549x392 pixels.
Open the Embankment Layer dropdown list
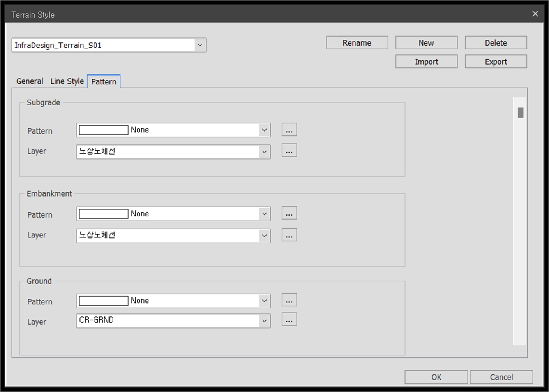tap(264, 236)
